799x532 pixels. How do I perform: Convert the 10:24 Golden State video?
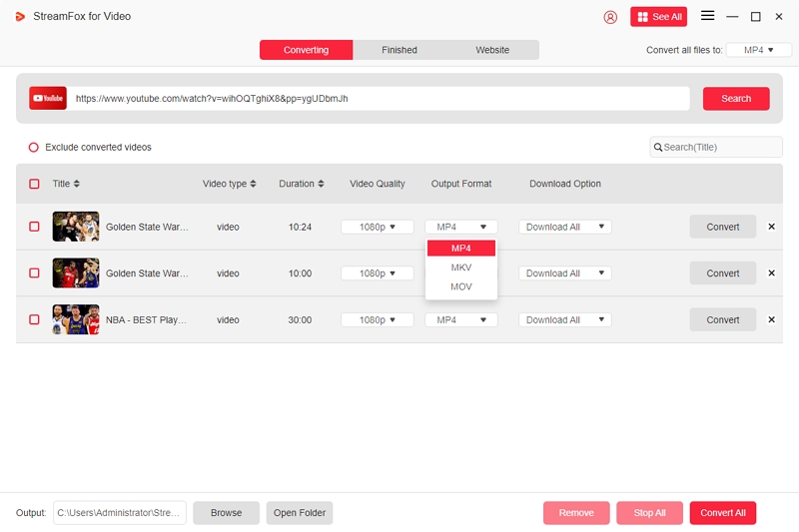click(x=722, y=227)
